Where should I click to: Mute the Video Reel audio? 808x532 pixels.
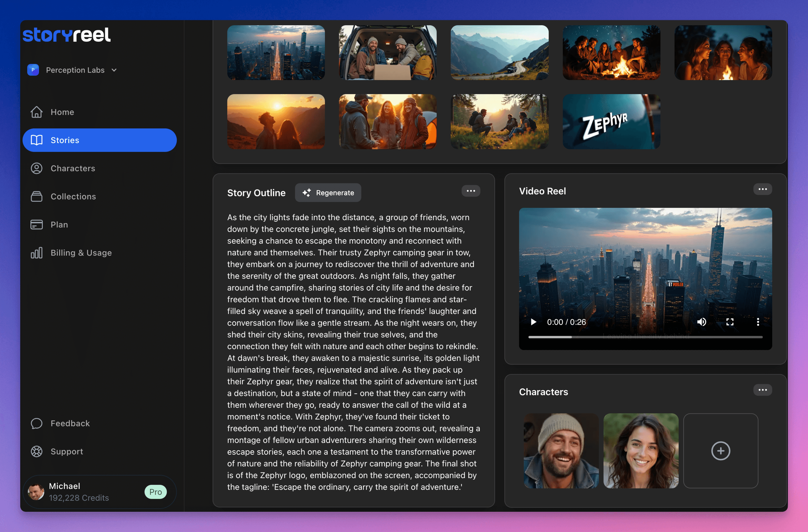point(702,322)
